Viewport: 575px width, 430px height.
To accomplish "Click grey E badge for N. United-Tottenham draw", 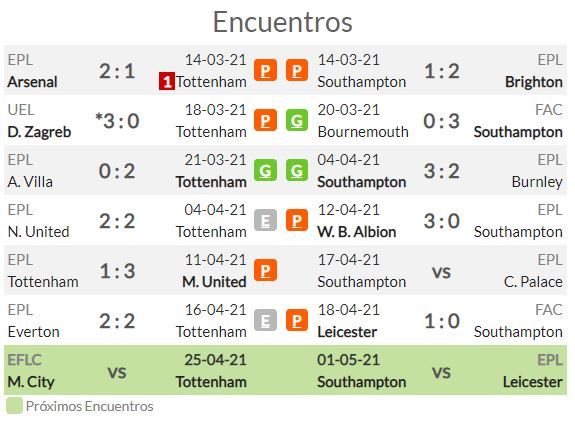I will pyautogui.click(x=265, y=220).
